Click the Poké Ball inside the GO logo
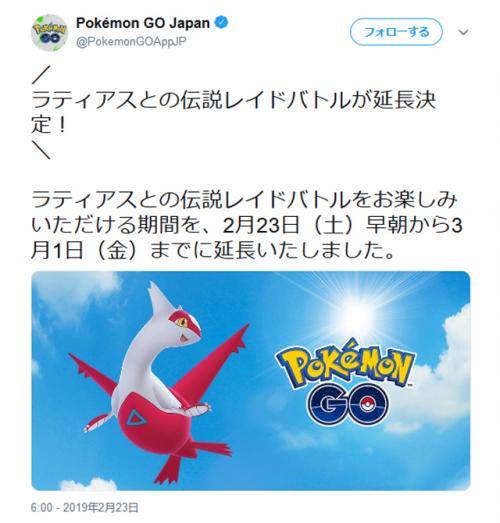The height and width of the screenshot is (523, 500). tap(368, 404)
